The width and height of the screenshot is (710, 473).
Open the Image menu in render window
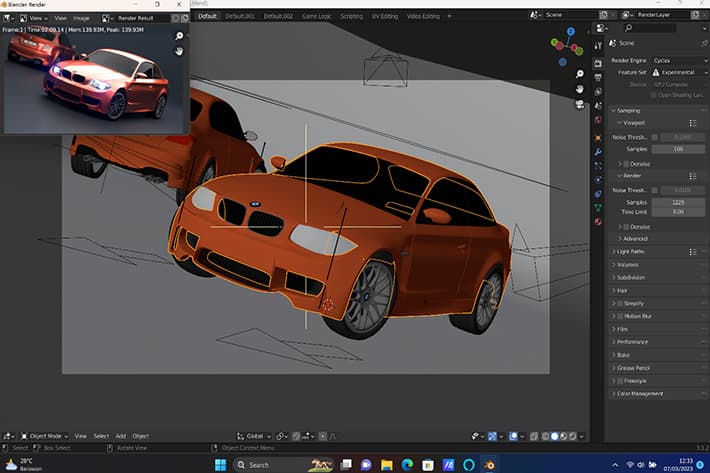pos(81,18)
